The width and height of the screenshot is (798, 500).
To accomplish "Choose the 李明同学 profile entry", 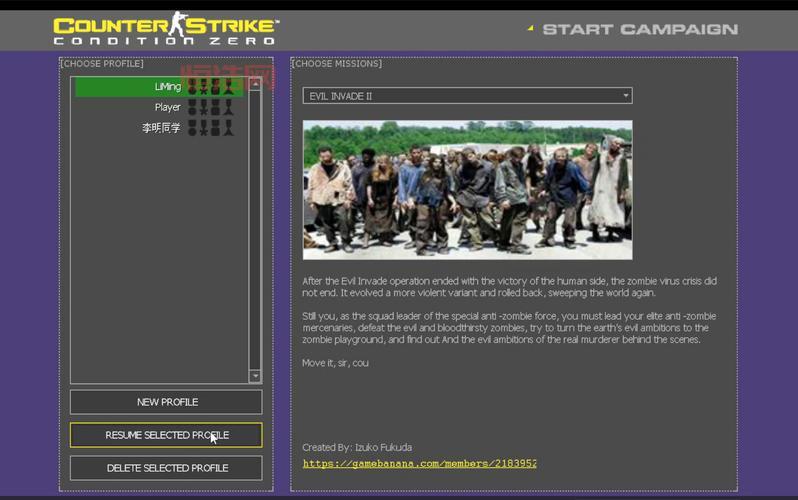I will click(160, 128).
